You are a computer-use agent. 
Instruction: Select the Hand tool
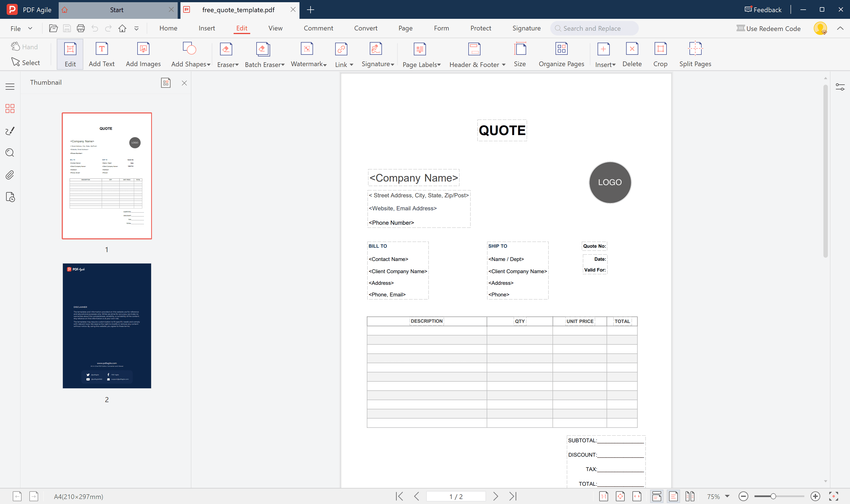25,46
